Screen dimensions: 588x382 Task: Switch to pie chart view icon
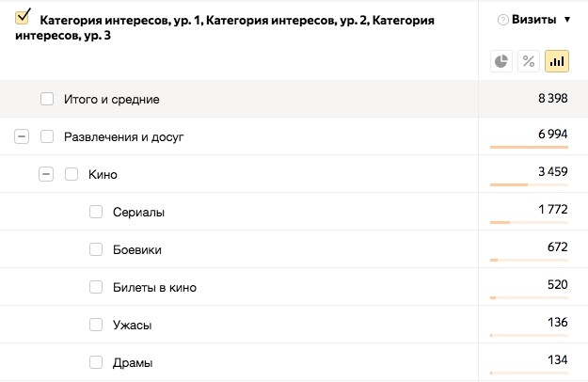[501, 61]
